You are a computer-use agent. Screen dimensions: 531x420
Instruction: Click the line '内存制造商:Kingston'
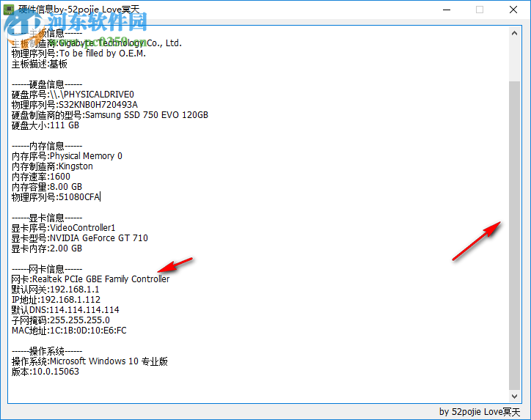click(52, 166)
